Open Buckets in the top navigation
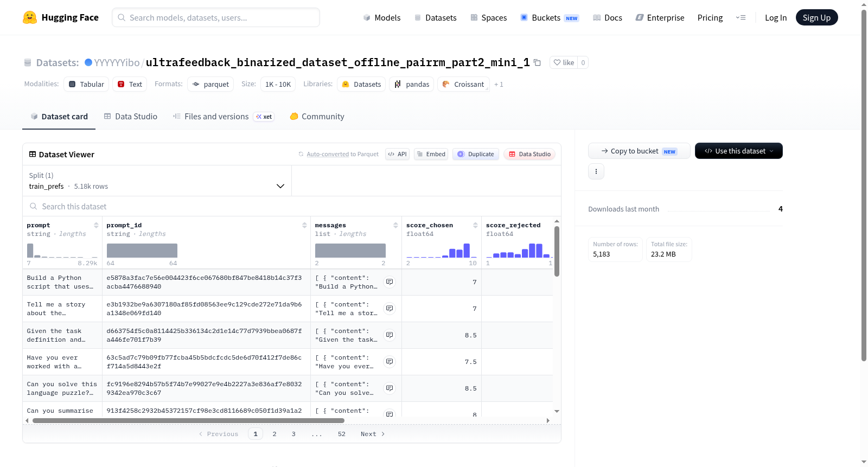 (x=550, y=17)
